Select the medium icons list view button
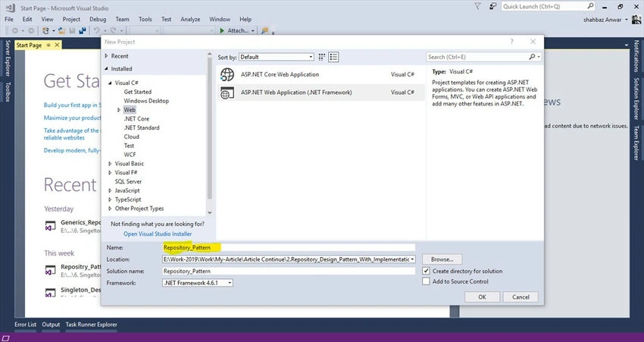Image resolution: width=644 pixels, height=342 pixels. pos(333,57)
